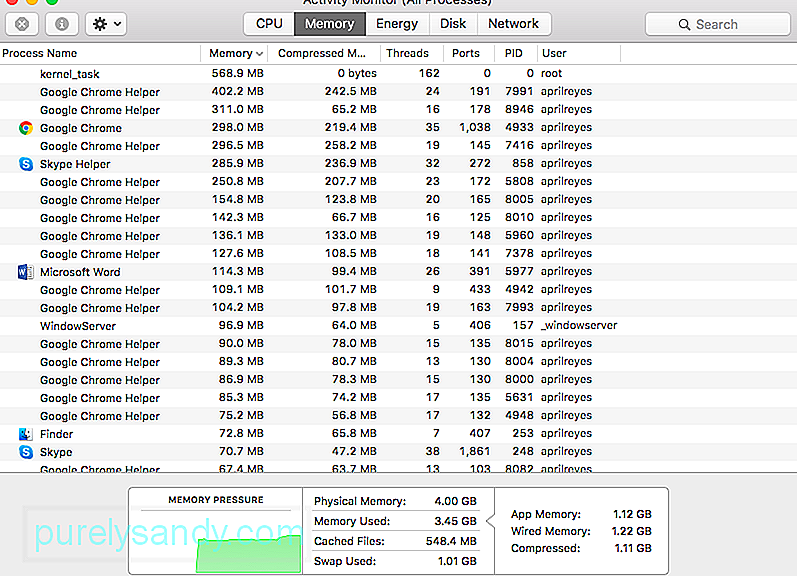Screen dimensions: 797x576
Task: Click the Physical Memory 4.00 GB value
Action: pyautogui.click(x=455, y=501)
